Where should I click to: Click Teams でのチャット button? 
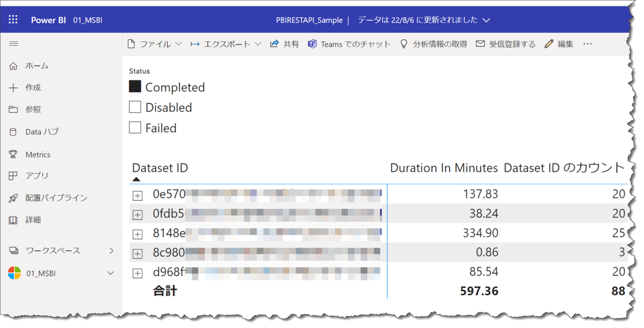(x=349, y=44)
